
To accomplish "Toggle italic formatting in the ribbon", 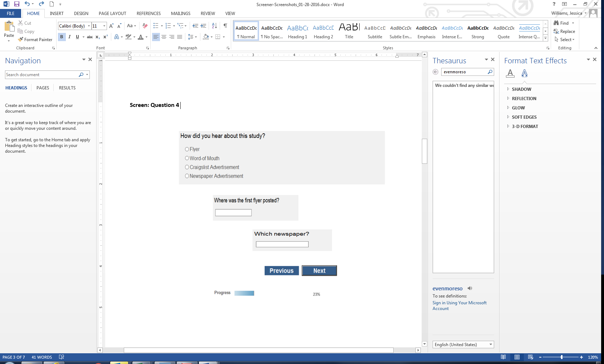I will coord(69,37).
